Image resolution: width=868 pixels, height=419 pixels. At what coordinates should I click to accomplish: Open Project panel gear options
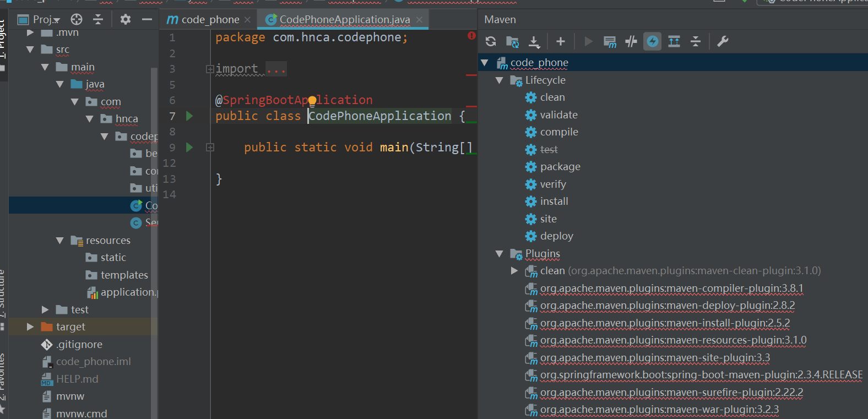point(126,20)
